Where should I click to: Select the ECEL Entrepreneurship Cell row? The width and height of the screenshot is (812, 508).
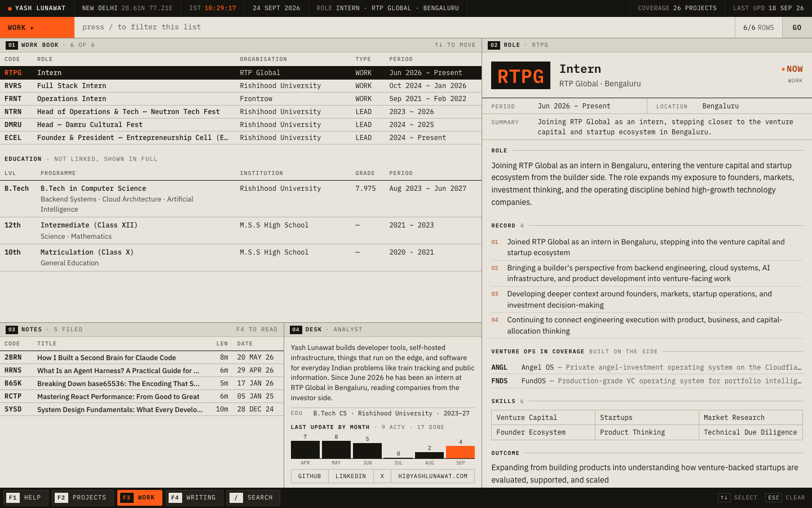coord(241,138)
